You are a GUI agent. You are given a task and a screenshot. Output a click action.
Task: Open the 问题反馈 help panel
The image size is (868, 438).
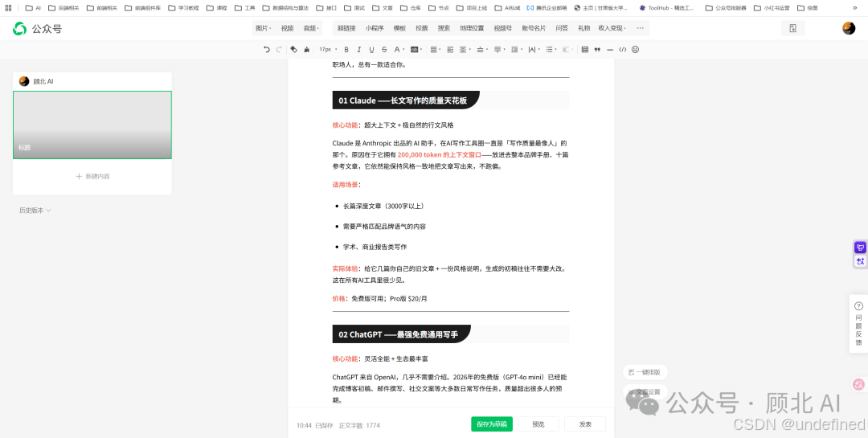(858, 323)
